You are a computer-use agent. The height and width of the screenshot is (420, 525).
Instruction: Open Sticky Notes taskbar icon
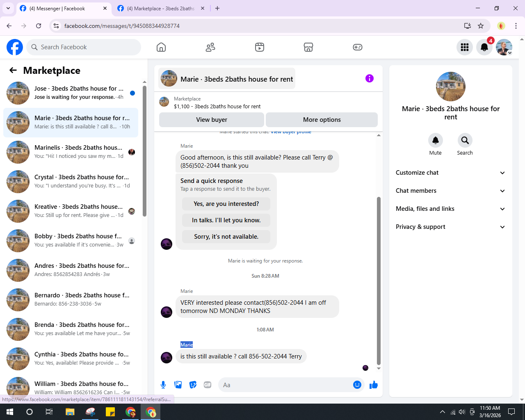pyautogui.click(x=110, y=412)
